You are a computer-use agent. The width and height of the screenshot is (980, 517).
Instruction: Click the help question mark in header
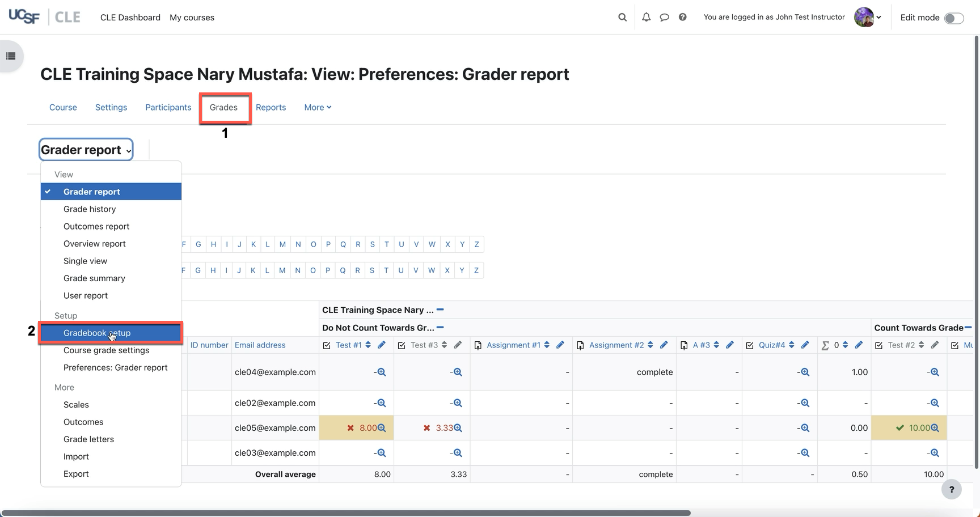point(682,17)
